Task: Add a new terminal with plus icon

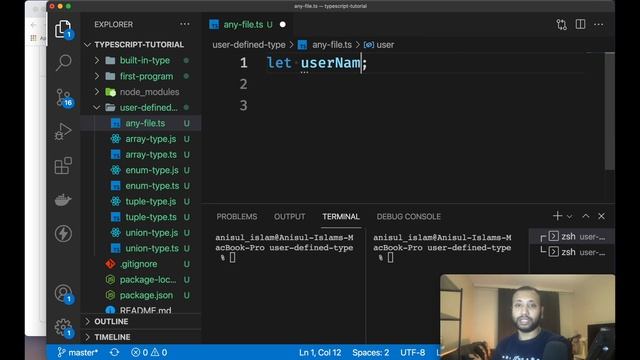Action: [x=557, y=216]
